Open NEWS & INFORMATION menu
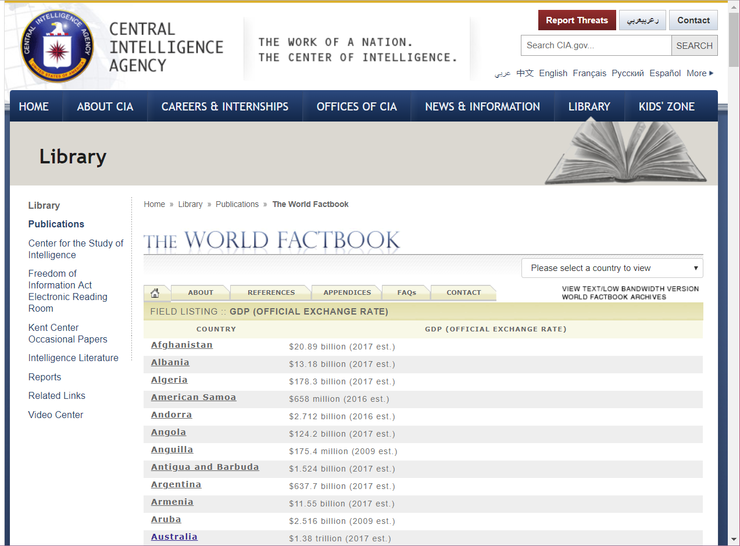Screen dimensions: 740x546 [x=482, y=107]
